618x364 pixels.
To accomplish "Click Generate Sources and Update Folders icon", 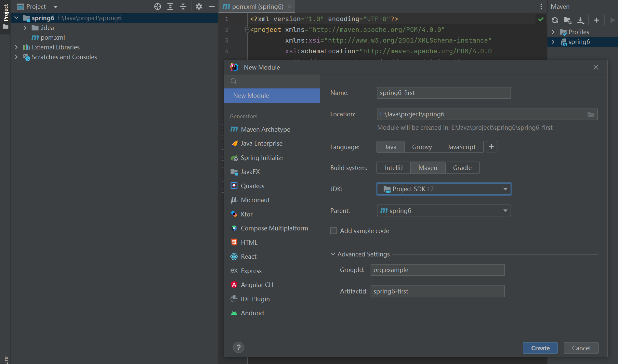I will [x=568, y=20].
